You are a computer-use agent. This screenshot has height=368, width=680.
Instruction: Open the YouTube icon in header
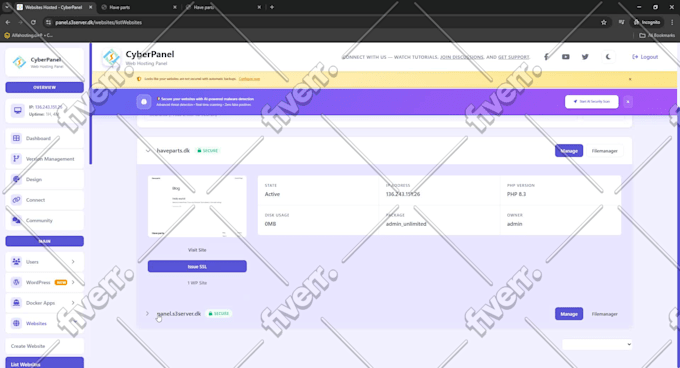(566, 57)
